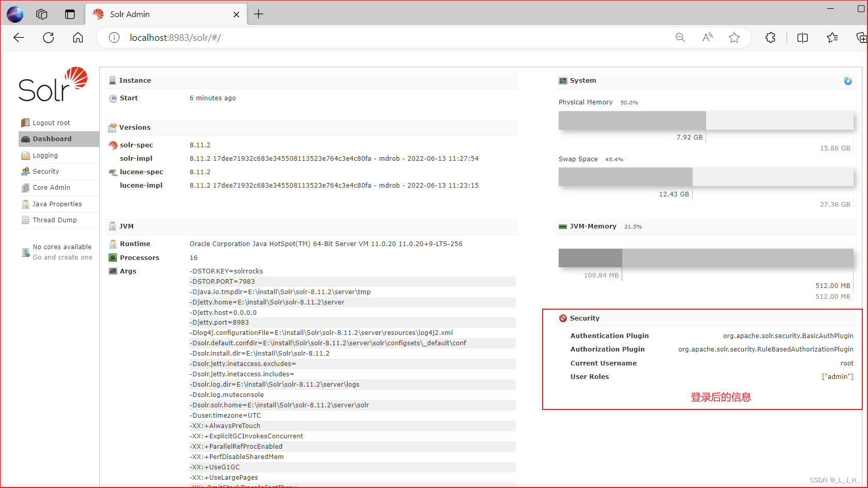
Task: Click the Logging icon
Action: tap(25, 156)
